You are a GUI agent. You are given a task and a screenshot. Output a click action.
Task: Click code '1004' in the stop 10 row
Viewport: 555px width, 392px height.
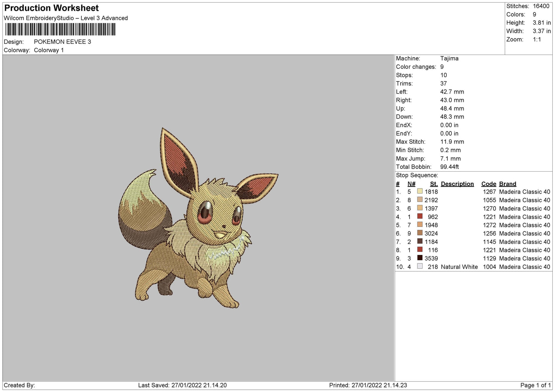[489, 267]
